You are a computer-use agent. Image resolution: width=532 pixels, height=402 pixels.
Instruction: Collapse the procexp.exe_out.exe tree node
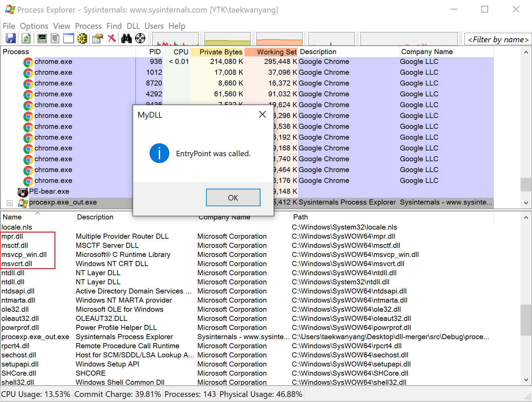10,203
